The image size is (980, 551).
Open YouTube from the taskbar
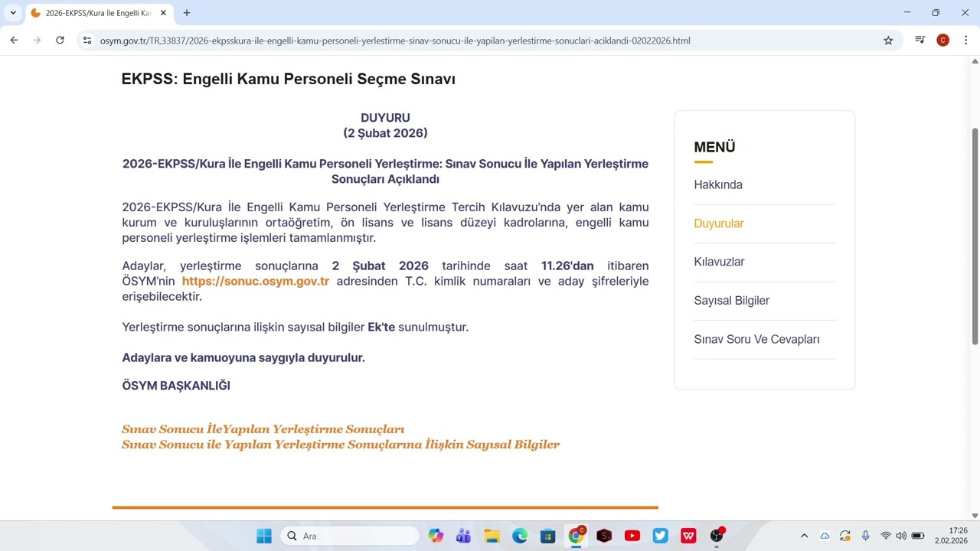click(632, 536)
